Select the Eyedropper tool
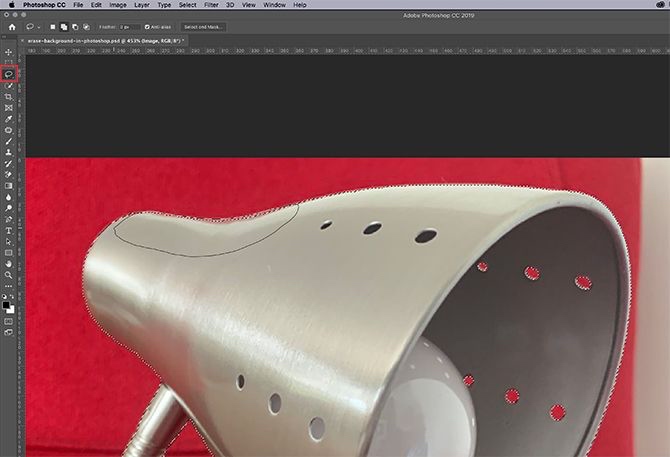This screenshot has width=670, height=457. (x=9, y=118)
